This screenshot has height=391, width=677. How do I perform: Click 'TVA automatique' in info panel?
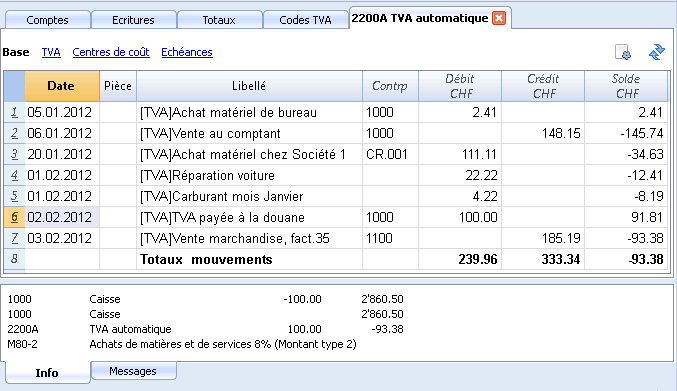(x=130, y=329)
